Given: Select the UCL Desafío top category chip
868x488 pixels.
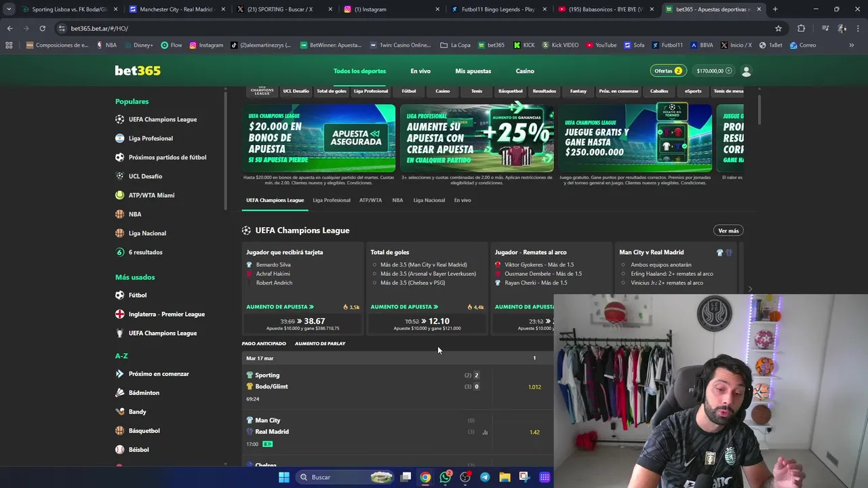Looking at the screenshot, I should [x=296, y=91].
